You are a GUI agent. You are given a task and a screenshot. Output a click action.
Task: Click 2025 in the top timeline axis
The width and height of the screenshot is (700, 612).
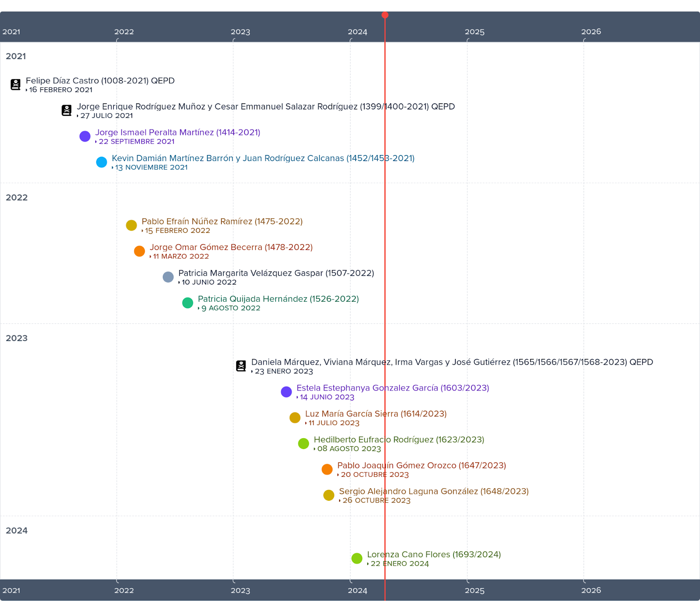click(474, 32)
